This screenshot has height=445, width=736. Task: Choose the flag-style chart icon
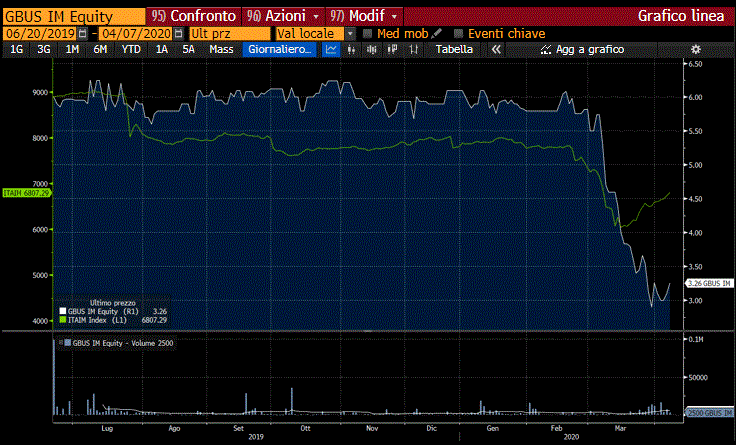point(393,49)
